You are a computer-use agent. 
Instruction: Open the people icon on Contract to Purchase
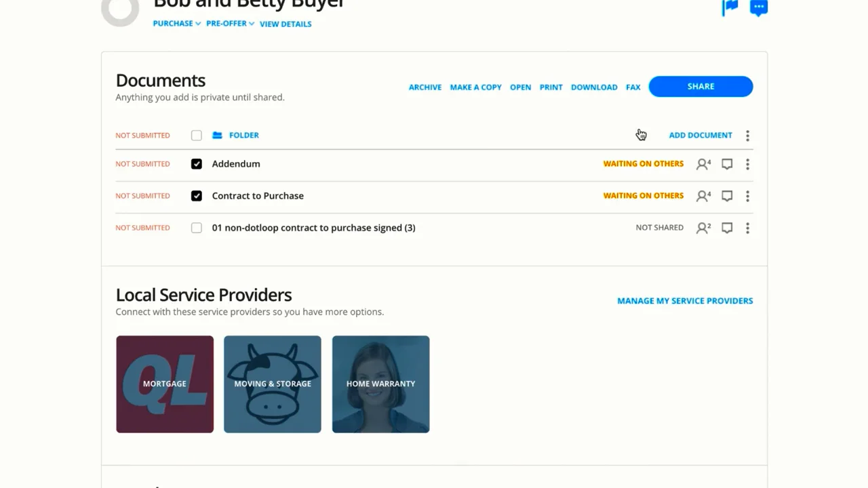tap(703, 196)
